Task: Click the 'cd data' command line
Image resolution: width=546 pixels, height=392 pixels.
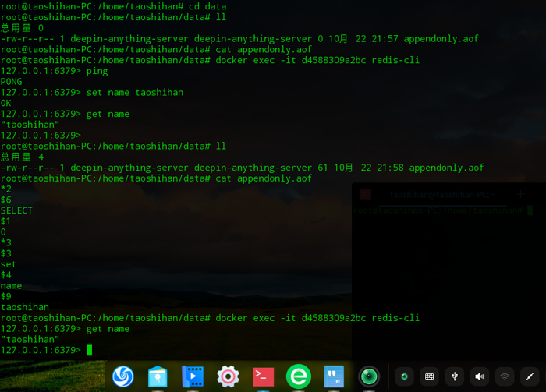Action: click(x=114, y=6)
